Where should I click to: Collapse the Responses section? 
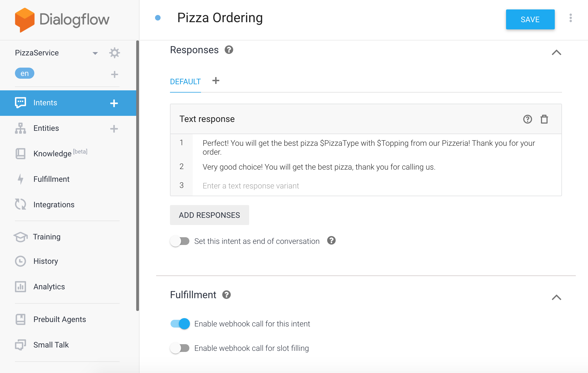pyautogui.click(x=556, y=52)
